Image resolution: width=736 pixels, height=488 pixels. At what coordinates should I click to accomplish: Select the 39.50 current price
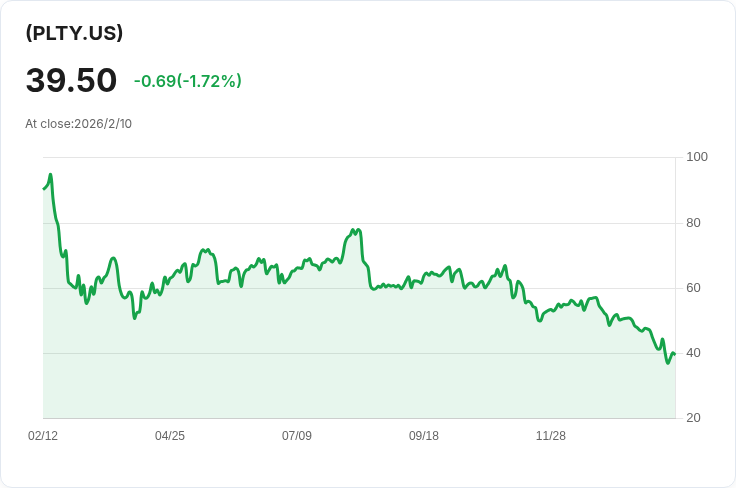coord(71,81)
